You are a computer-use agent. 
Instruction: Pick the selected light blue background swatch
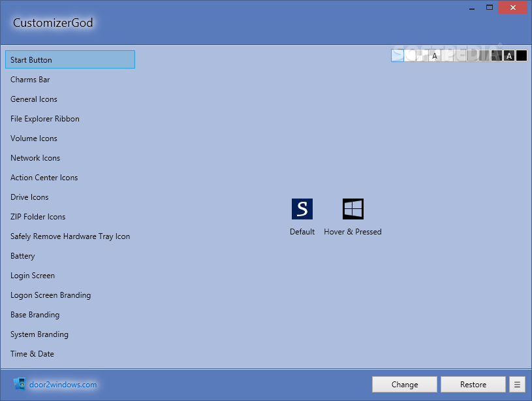coord(398,56)
